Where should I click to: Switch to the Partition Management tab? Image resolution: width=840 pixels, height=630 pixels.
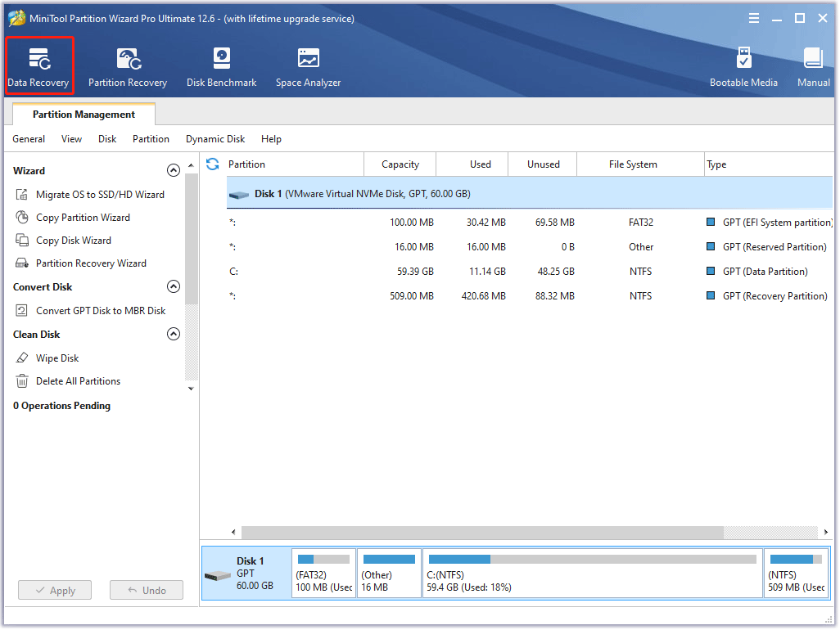pyautogui.click(x=83, y=114)
